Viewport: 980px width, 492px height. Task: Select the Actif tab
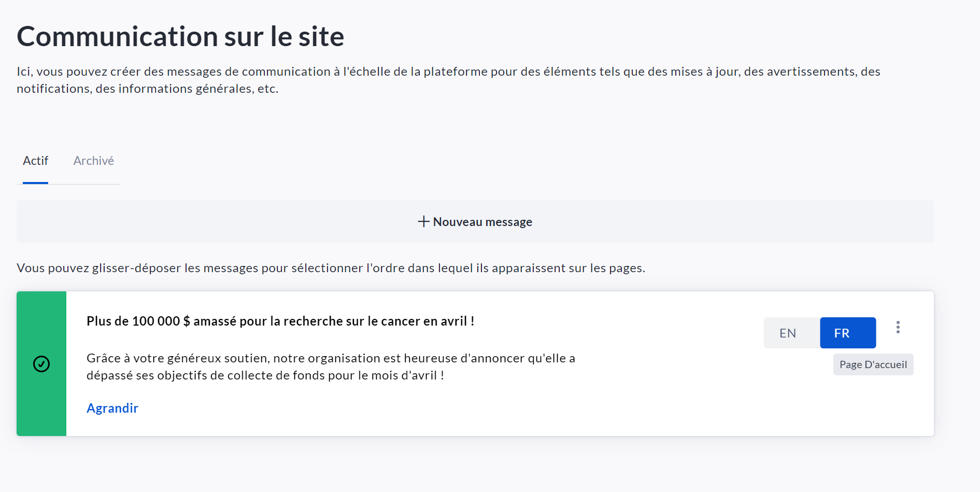click(x=35, y=161)
